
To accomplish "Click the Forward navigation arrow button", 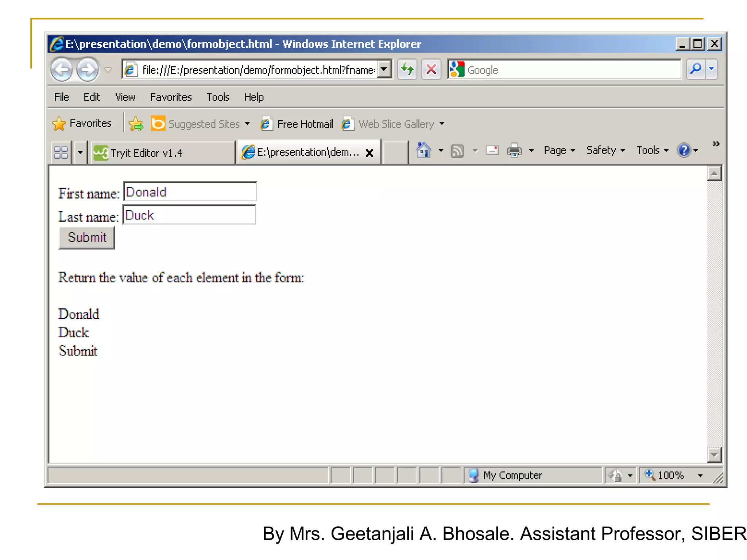I will [88, 69].
